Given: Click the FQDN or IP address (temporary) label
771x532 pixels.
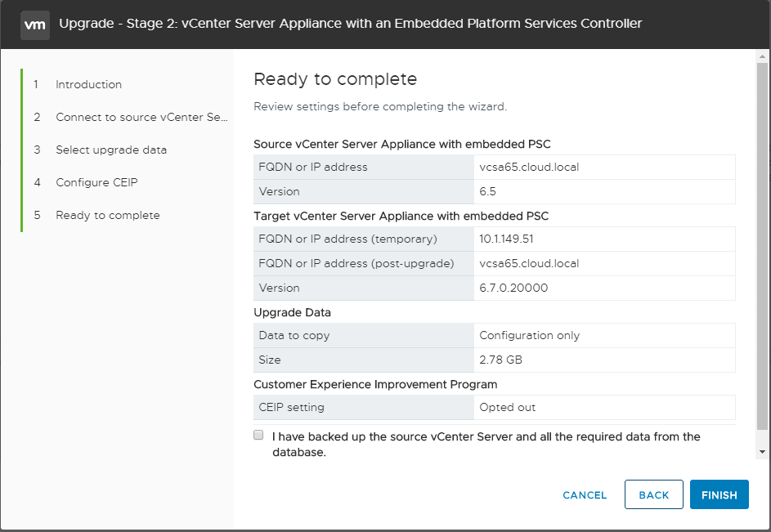Looking at the screenshot, I should [x=347, y=239].
